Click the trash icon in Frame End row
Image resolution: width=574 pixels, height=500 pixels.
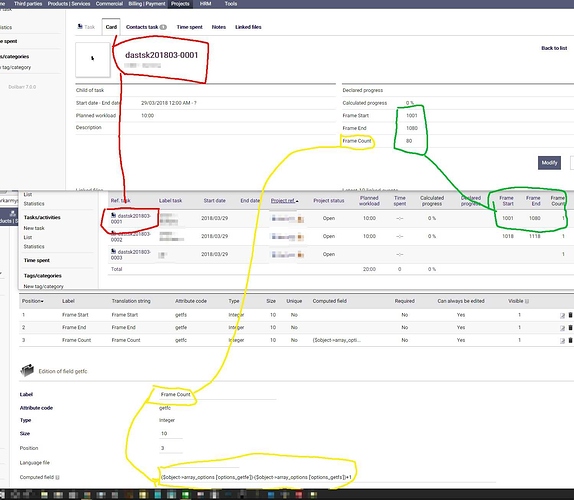coord(570,328)
